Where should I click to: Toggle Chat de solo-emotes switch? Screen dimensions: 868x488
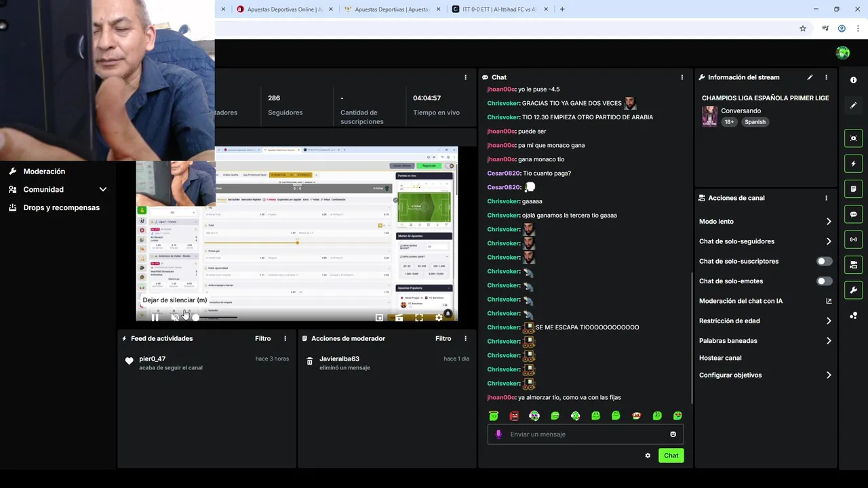[x=824, y=281]
